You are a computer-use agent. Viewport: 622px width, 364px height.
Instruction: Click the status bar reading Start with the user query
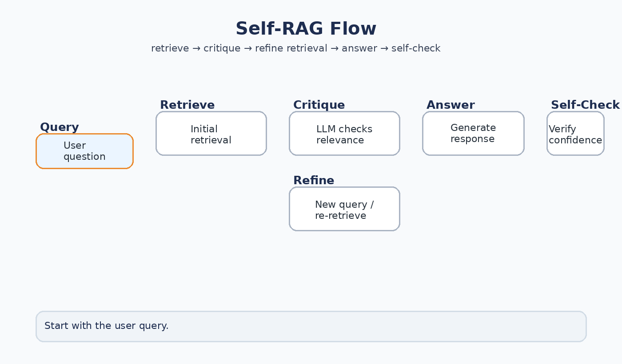pos(311,326)
